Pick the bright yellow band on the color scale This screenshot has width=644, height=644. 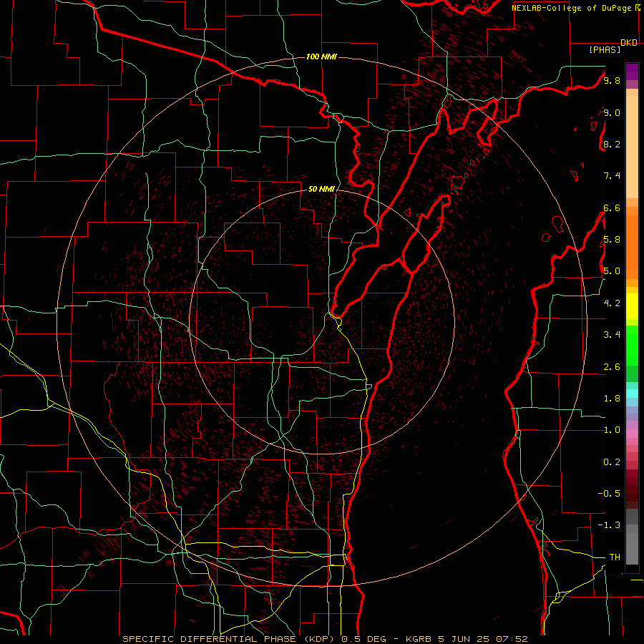[x=632, y=306]
